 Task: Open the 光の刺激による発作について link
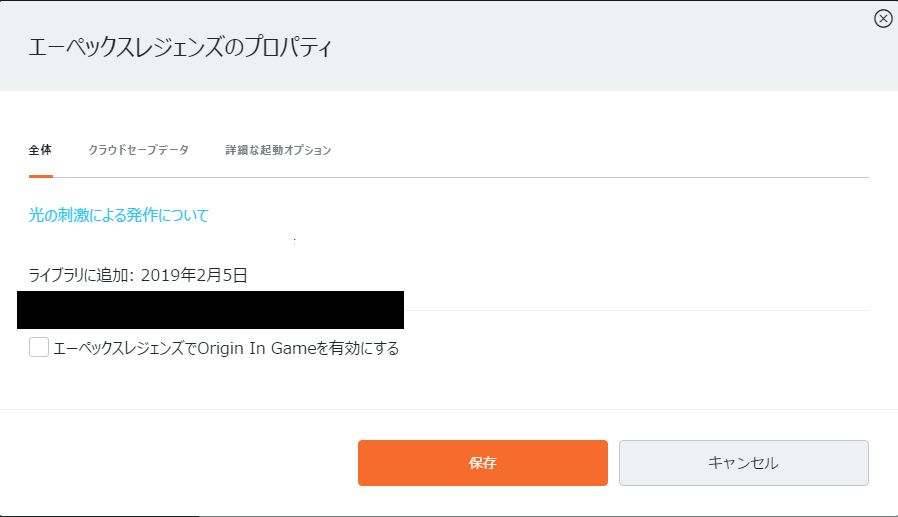click(118, 215)
